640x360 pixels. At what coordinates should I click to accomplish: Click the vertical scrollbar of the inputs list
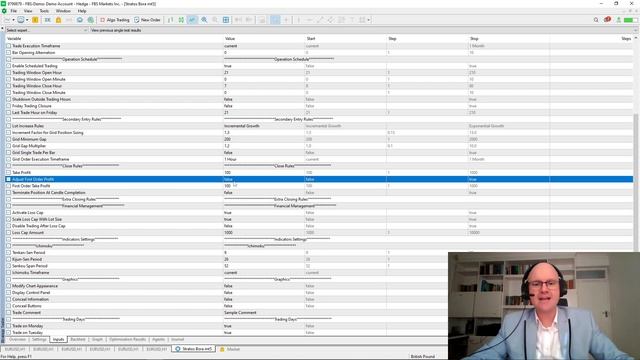point(636,184)
